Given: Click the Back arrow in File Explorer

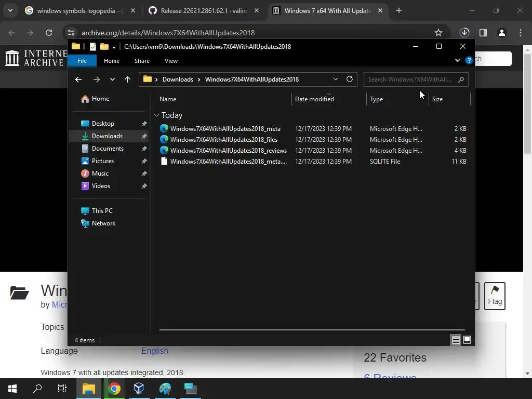Looking at the screenshot, I should point(78,79).
